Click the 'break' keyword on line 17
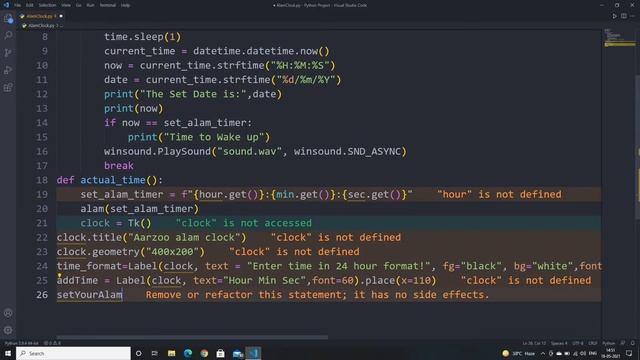Screen dimensions: 640x360 (118, 166)
